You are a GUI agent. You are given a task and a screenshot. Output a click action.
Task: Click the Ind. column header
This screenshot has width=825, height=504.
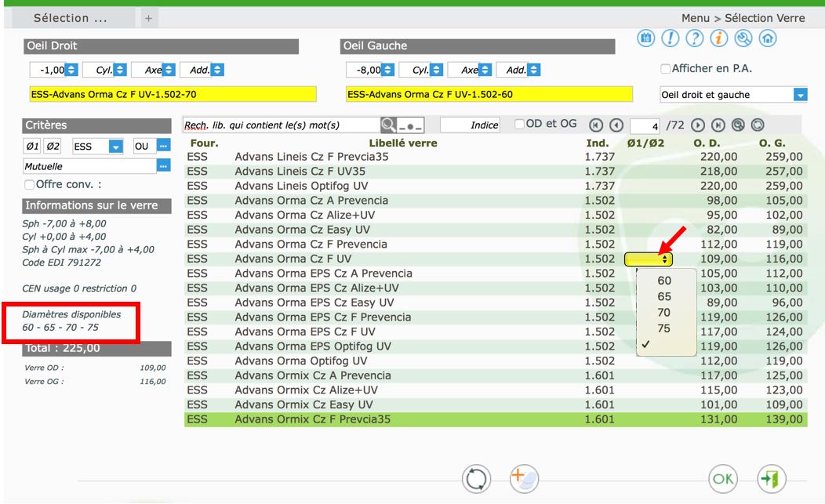click(x=598, y=143)
